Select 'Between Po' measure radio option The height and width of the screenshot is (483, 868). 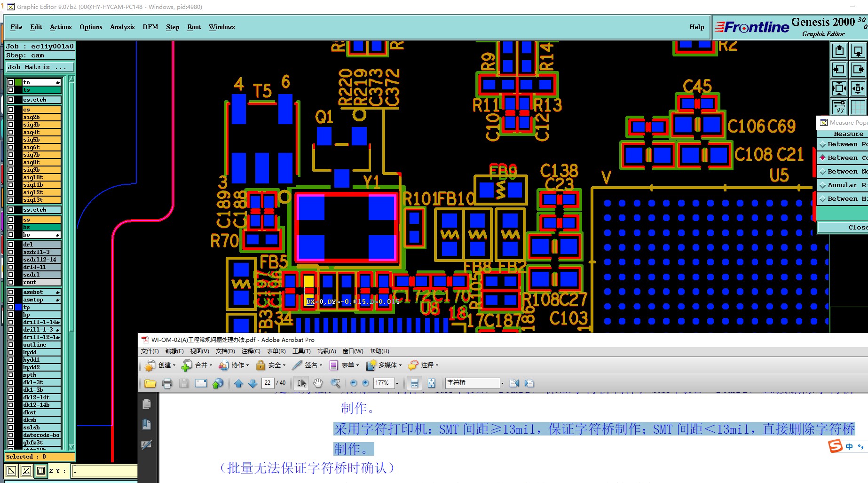[x=823, y=144]
